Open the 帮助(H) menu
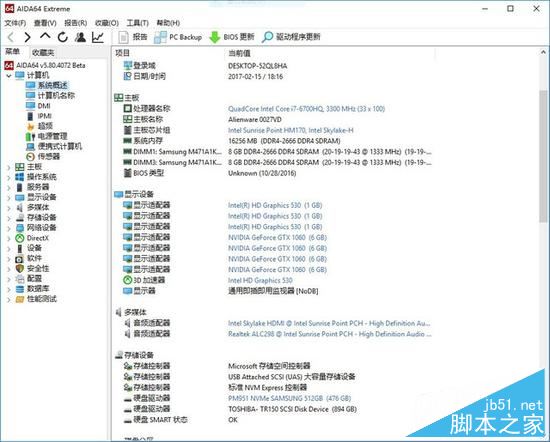The height and width of the screenshot is (442, 550). point(168,23)
